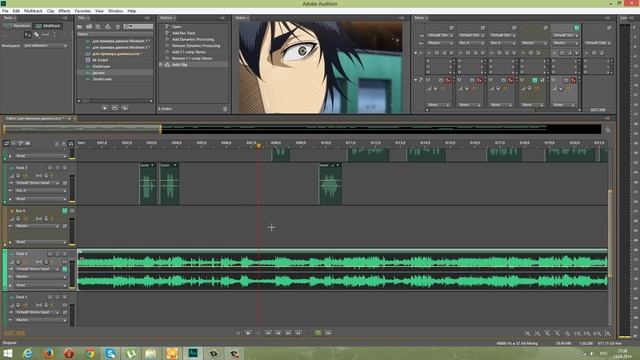Click the close file trash icon in Files panel

118,27
